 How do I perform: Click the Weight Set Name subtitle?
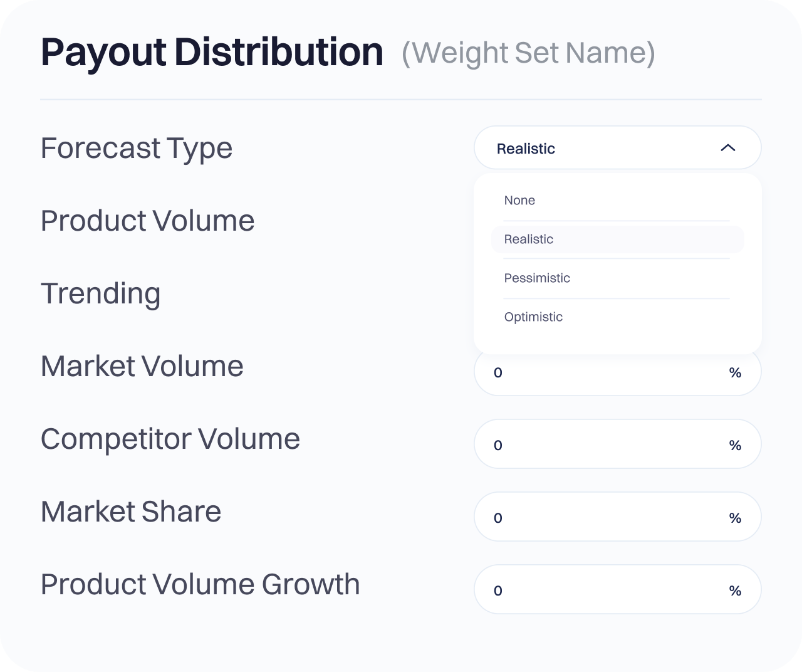pos(528,53)
